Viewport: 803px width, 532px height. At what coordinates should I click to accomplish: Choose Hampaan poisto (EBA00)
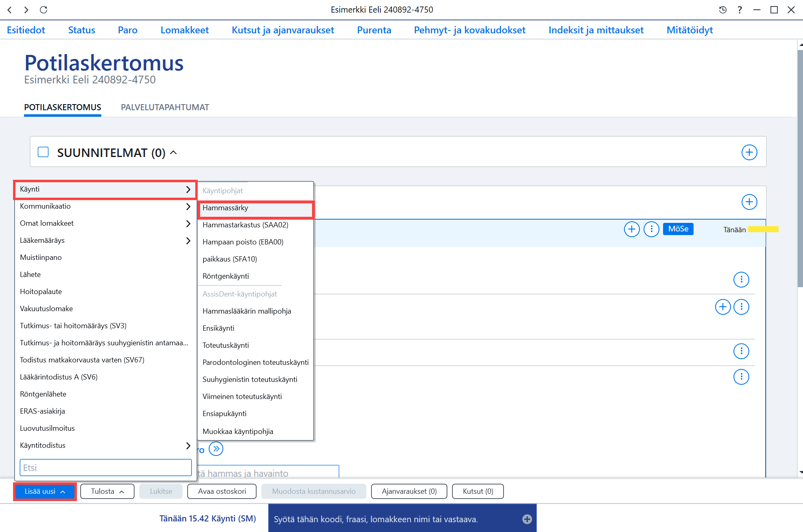click(x=255, y=242)
